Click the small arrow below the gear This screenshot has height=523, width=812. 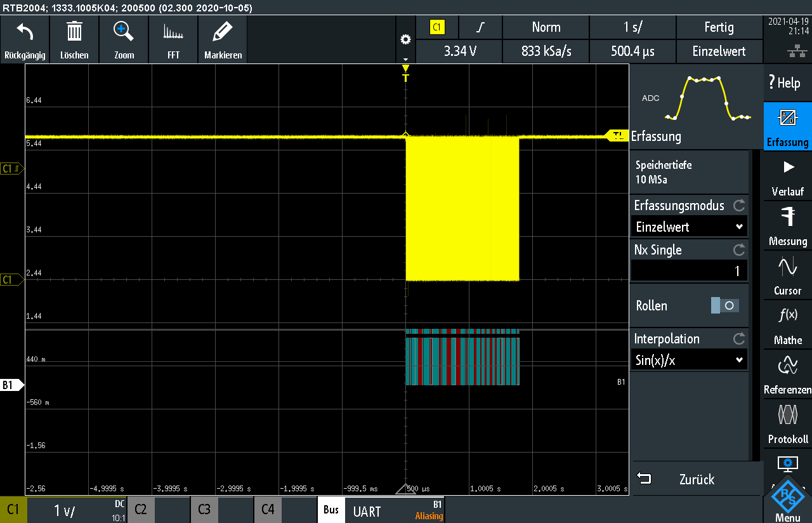pos(406,59)
